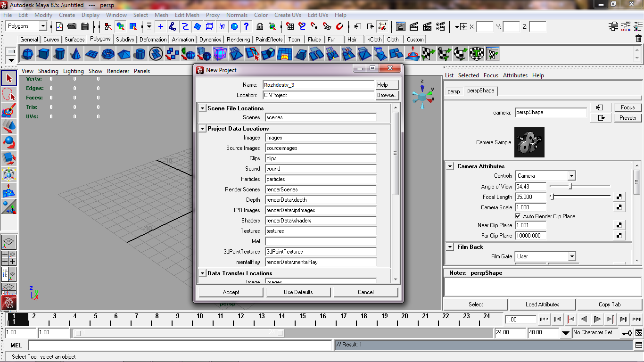Image resolution: width=644 pixels, height=362 pixels.
Task: Create a polygon cylinder from the shelf
Action: [x=59, y=54]
